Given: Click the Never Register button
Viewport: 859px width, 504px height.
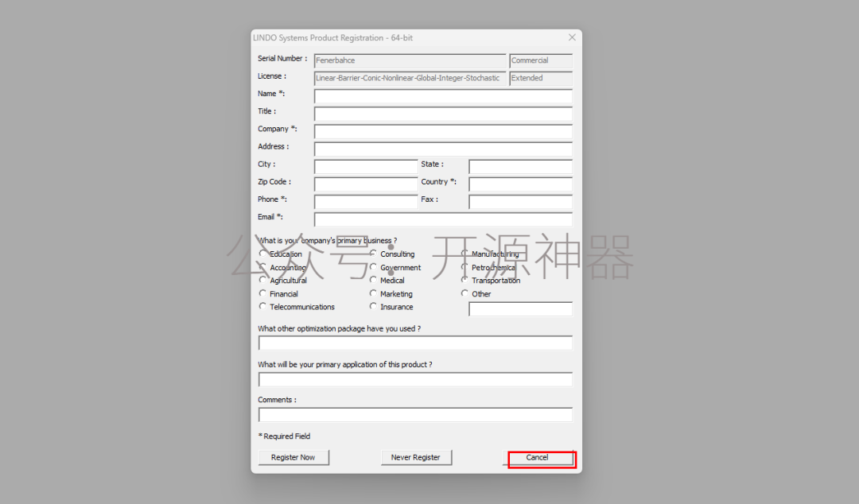Looking at the screenshot, I should click(x=416, y=457).
